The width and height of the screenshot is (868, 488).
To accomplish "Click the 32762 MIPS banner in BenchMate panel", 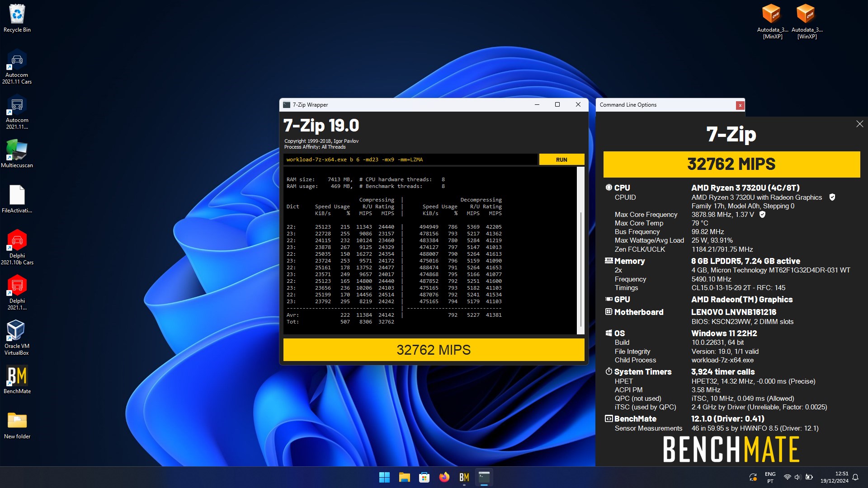I will pos(731,164).
